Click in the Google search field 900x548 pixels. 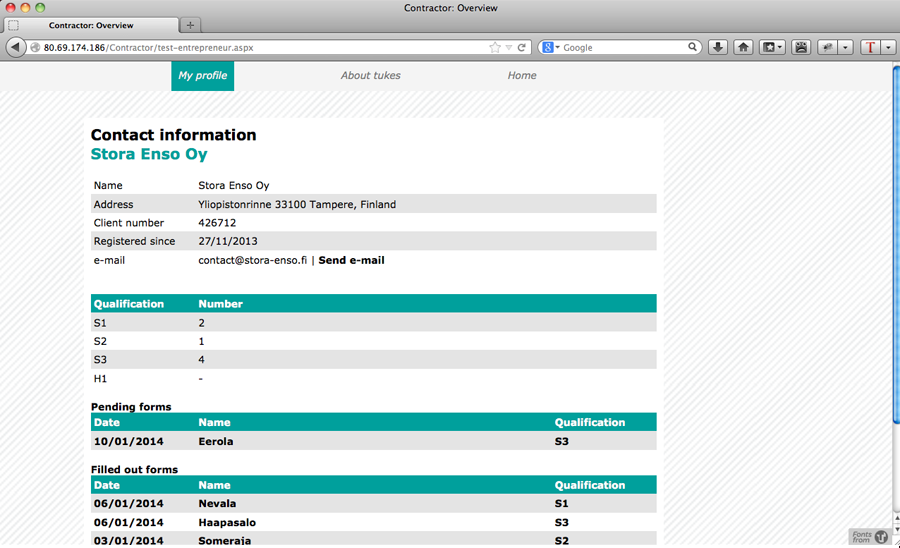pos(625,47)
